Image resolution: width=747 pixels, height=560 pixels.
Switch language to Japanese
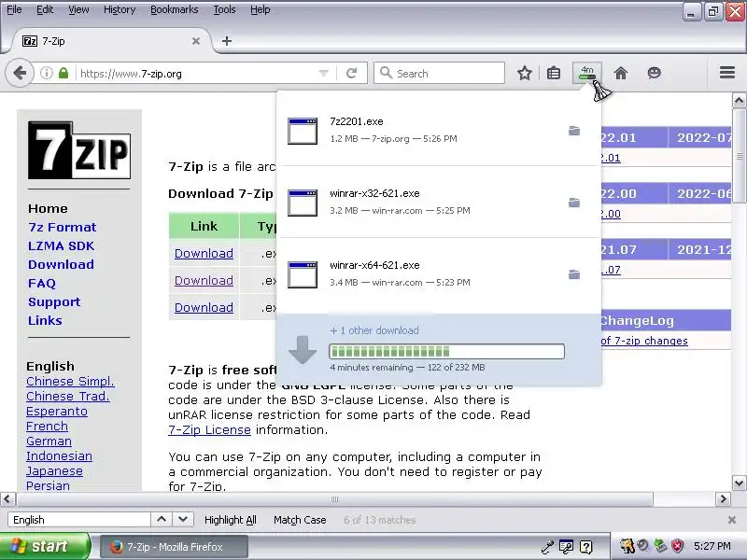[x=54, y=471]
